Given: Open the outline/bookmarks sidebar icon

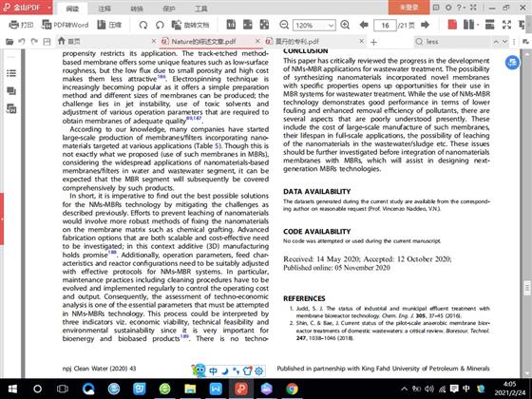Looking at the screenshot, I should coord(11,73).
